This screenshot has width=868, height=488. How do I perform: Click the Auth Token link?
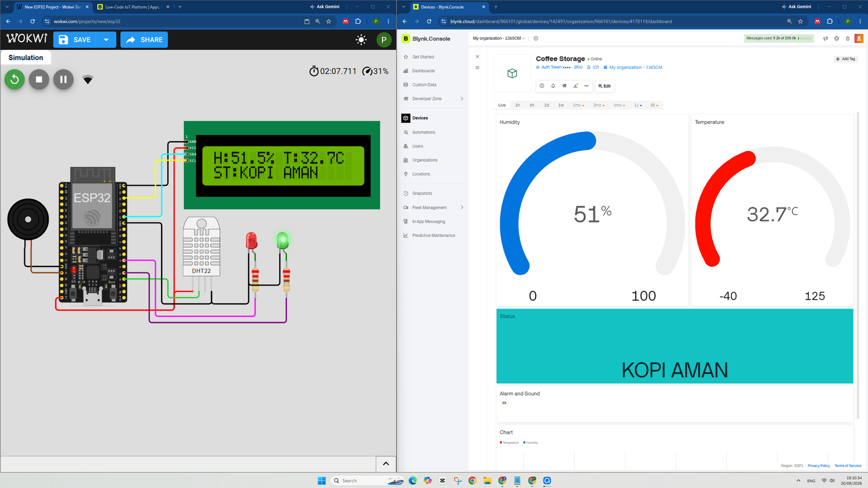(x=559, y=67)
